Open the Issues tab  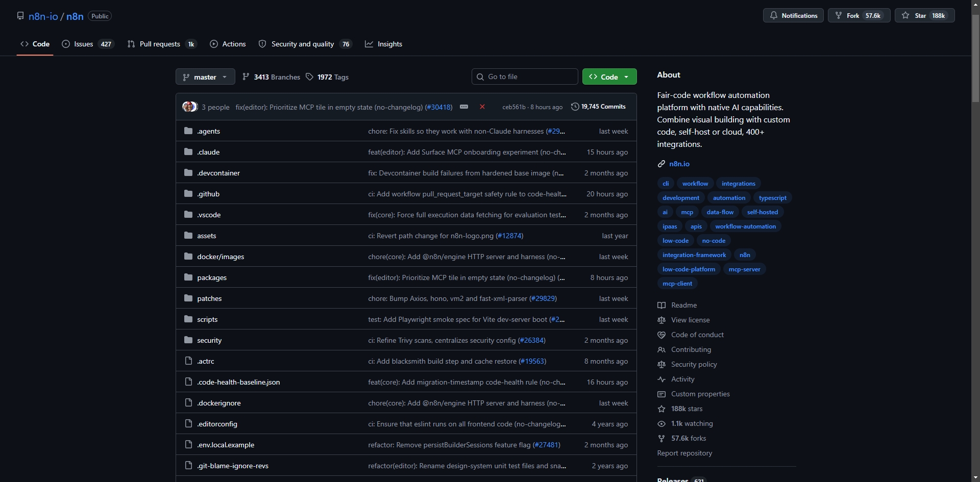[x=88, y=44]
